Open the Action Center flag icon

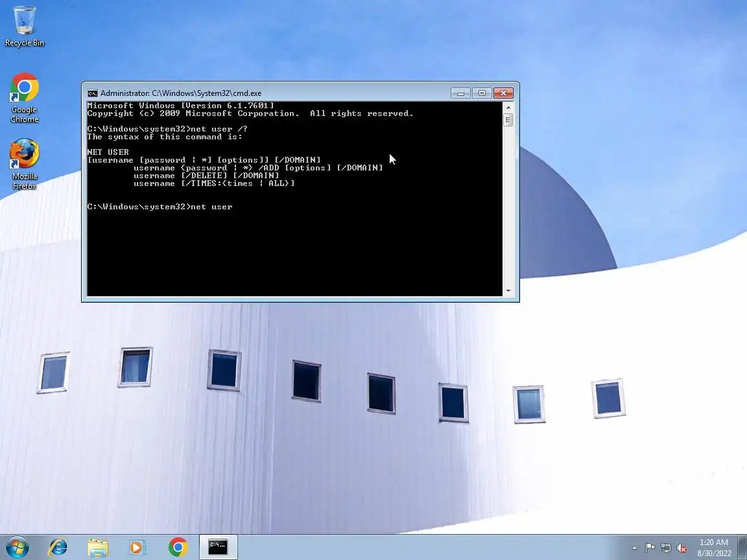click(x=650, y=548)
